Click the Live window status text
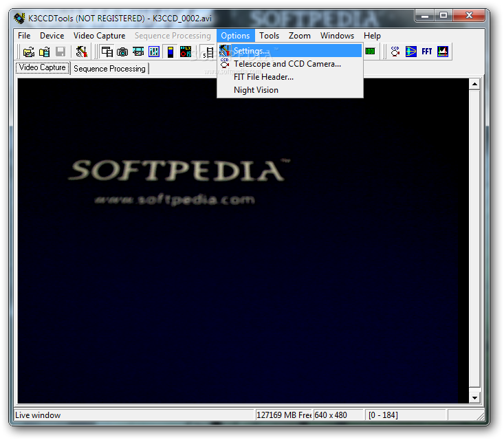Screen dimensions: 504x440 (38, 415)
